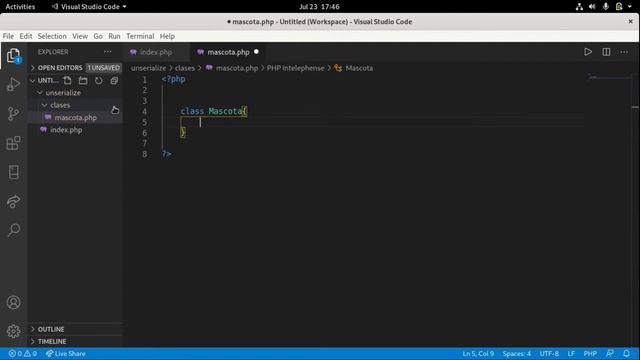The width and height of the screenshot is (640, 360).
Task: Click the PHP Intelephense breadcrumb
Action: click(296, 68)
